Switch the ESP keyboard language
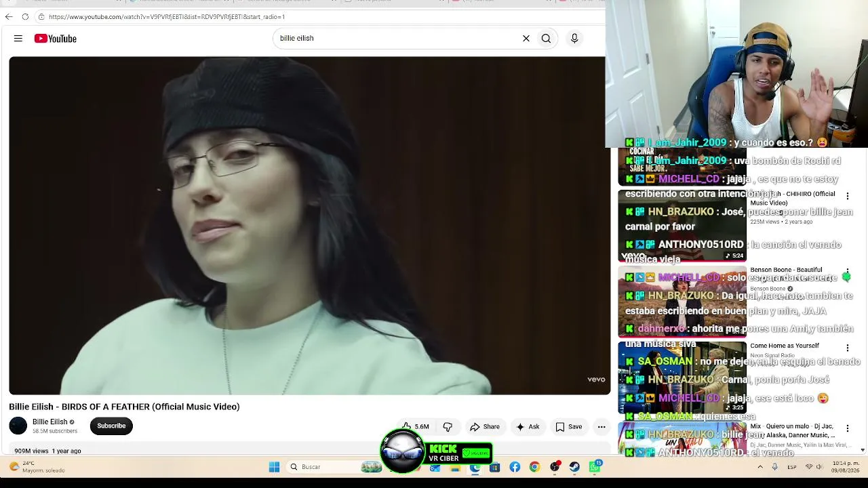Viewport: 868px width, 488px height. pos(792,467)
